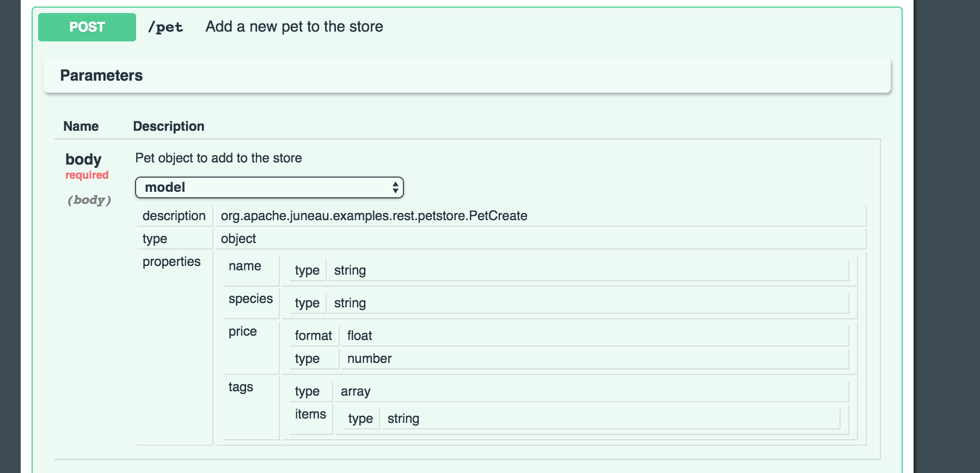980x473 pixels.
Task: Click the italic (body) location label
Action: coord(89,200)
